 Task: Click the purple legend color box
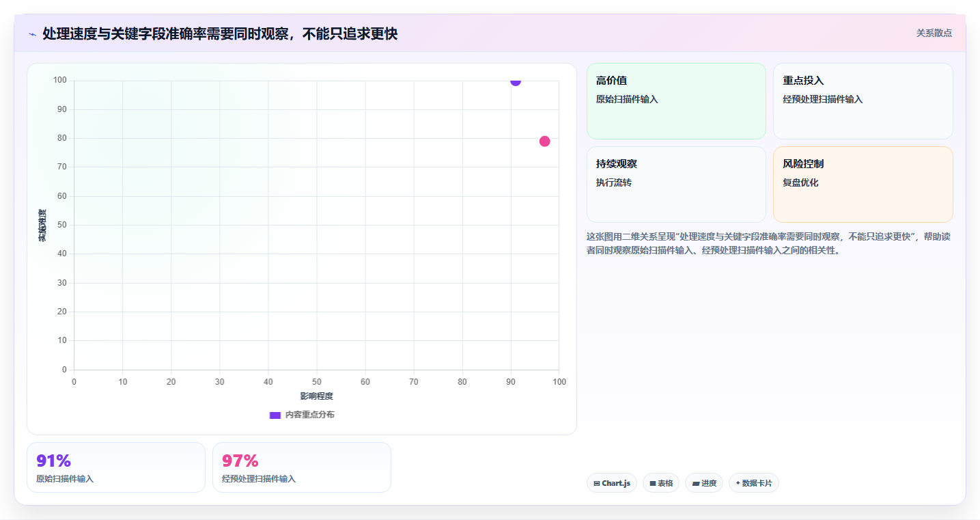275,415
